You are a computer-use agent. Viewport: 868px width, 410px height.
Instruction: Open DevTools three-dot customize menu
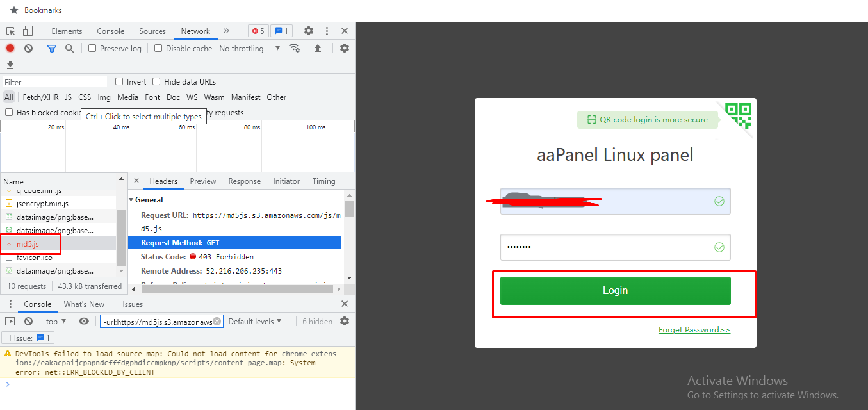tap(327, 31)
